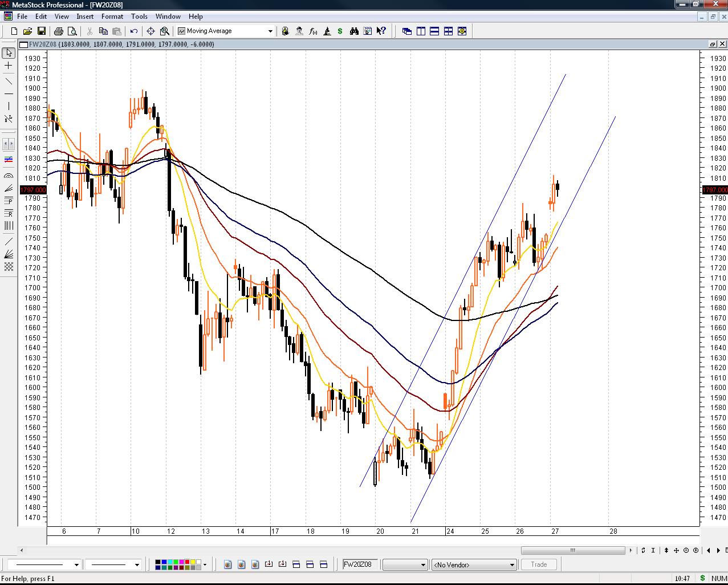Select the Trendline drawing tool
Screen dimensions: 728x585
pyautogui.click(x=9, y=80)
